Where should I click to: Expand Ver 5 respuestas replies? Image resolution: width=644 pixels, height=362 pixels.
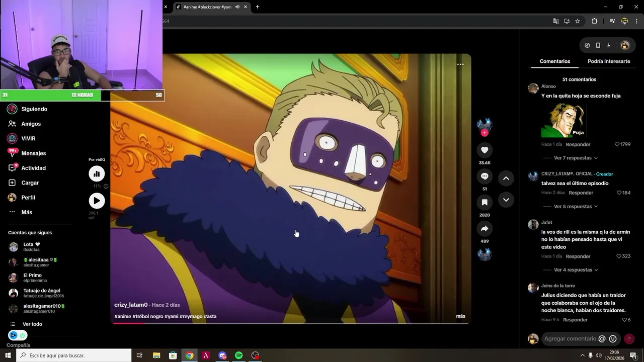[576, 207]
